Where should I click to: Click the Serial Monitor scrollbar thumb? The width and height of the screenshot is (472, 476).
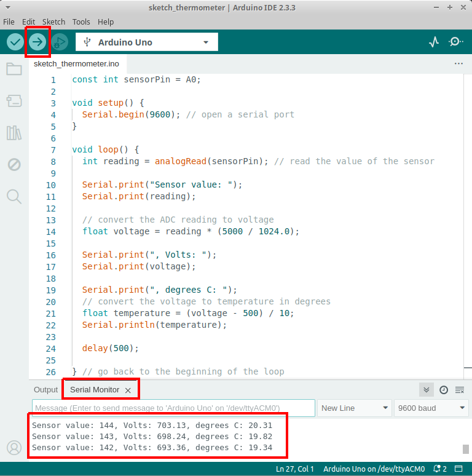click(x=466, y=449)
